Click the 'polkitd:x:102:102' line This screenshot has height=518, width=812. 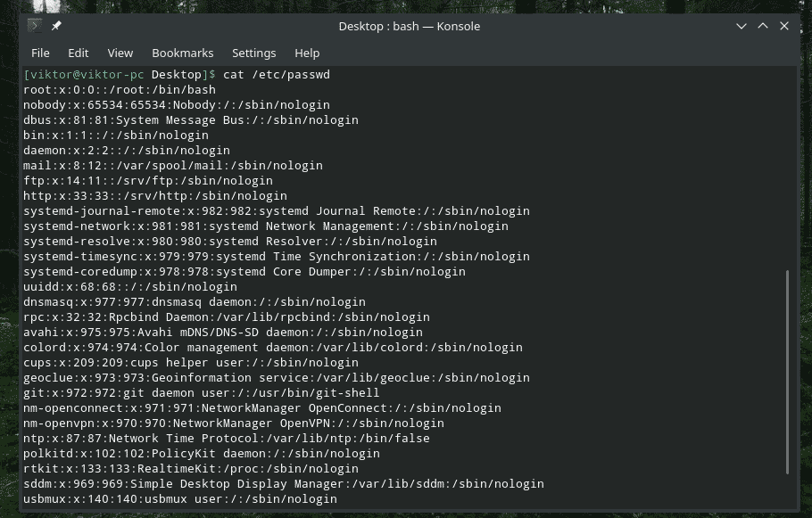(202, 453)
